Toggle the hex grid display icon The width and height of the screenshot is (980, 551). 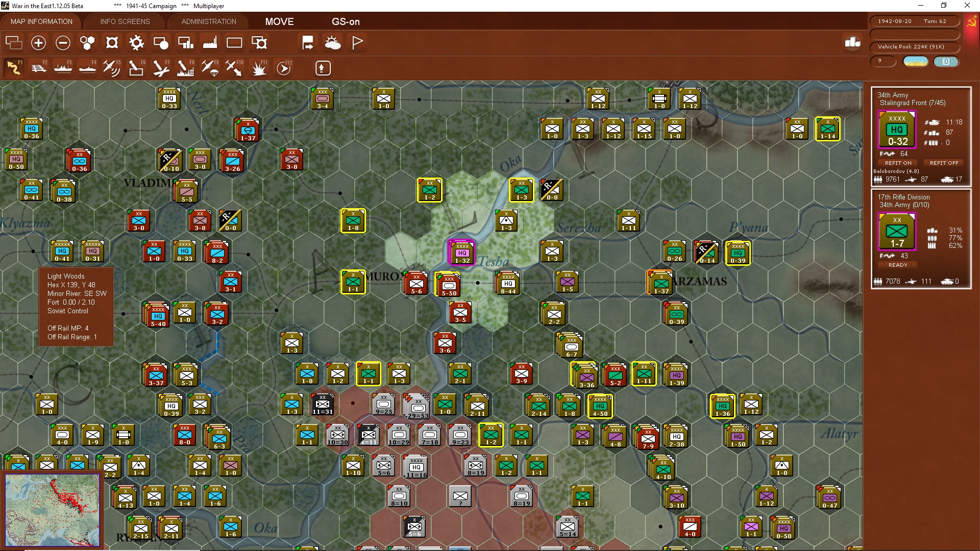pyautogui.click(x=87, y=43)
